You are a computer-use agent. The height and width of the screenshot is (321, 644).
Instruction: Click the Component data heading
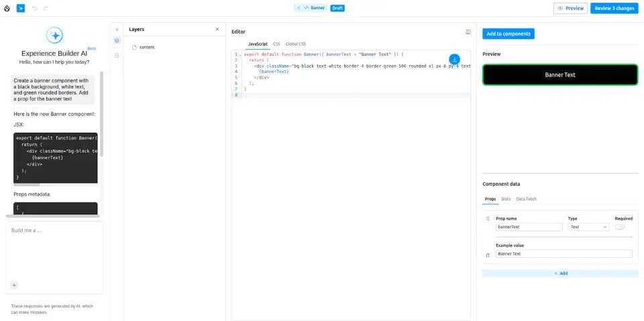coord(501,184)
